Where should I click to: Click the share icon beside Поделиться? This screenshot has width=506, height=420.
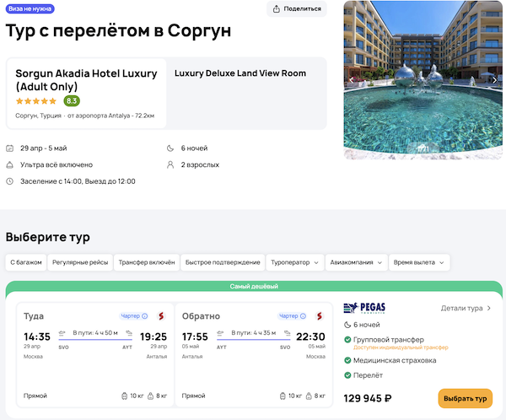click(278, 9)
